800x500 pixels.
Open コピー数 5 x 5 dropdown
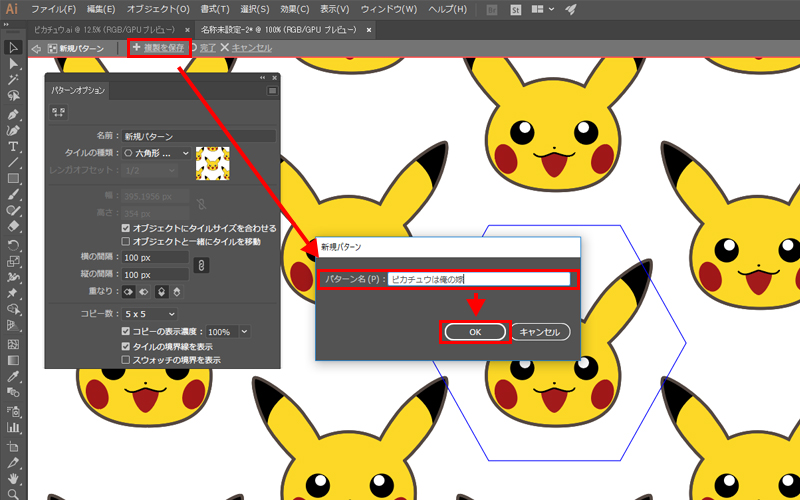point(149,314)
